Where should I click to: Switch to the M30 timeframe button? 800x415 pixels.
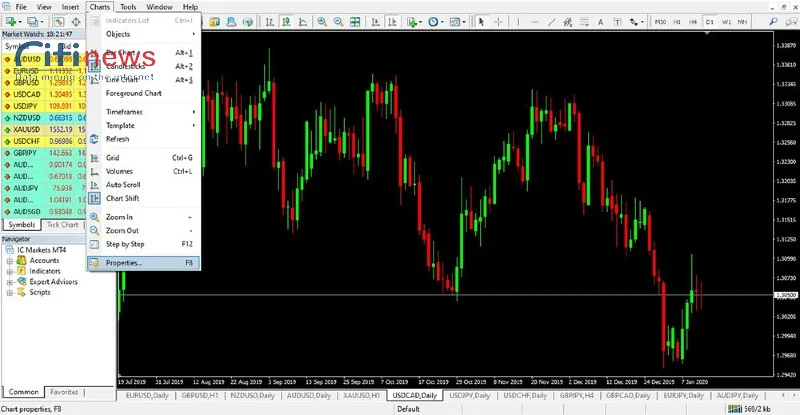[x=660, y=22]
